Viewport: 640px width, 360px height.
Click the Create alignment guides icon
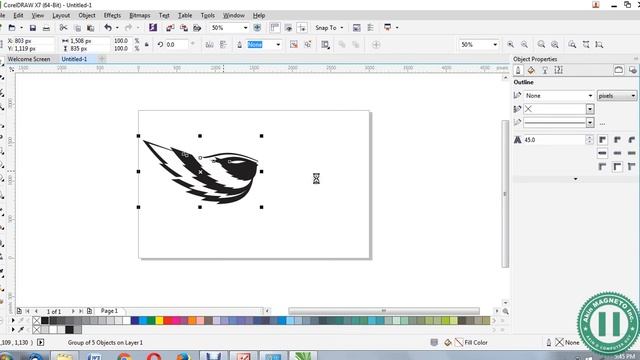376,44
